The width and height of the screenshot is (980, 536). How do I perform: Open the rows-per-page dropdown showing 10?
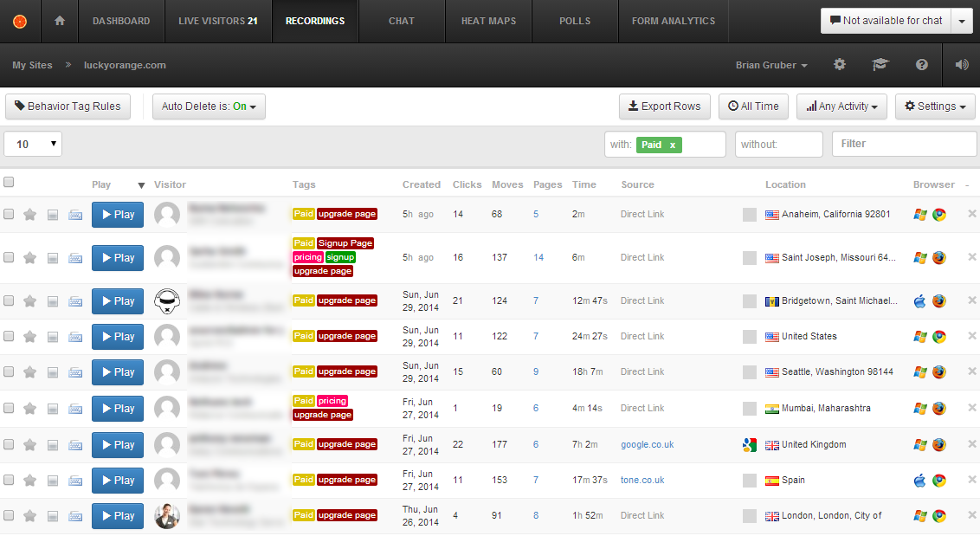click(x=33, y=144)
